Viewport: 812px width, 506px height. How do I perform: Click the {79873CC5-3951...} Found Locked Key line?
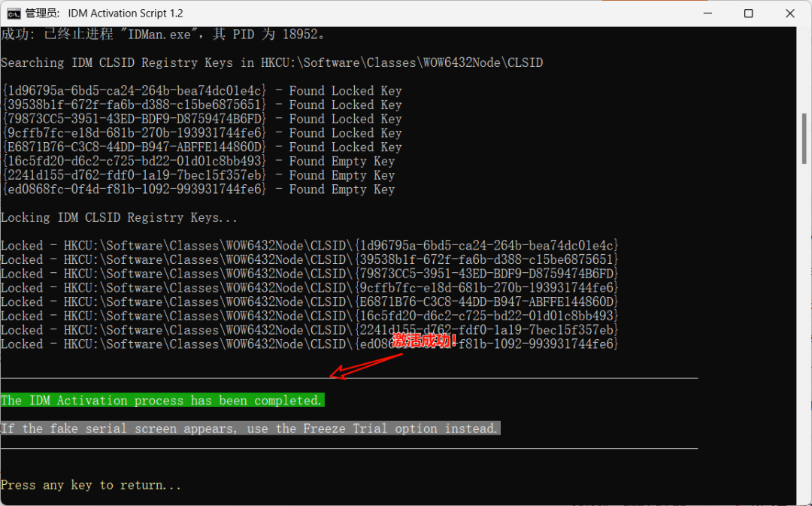(202, 119)
